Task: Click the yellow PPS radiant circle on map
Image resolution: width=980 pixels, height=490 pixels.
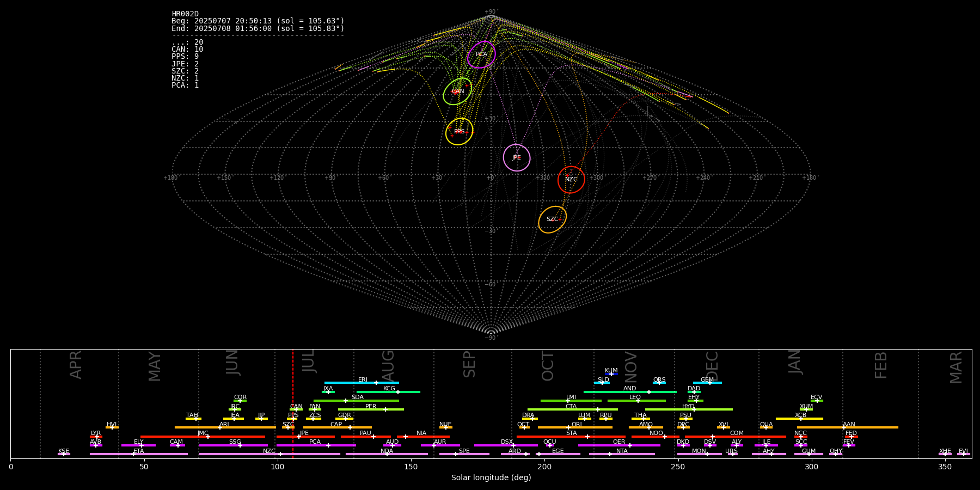Action: pos(459,131)
